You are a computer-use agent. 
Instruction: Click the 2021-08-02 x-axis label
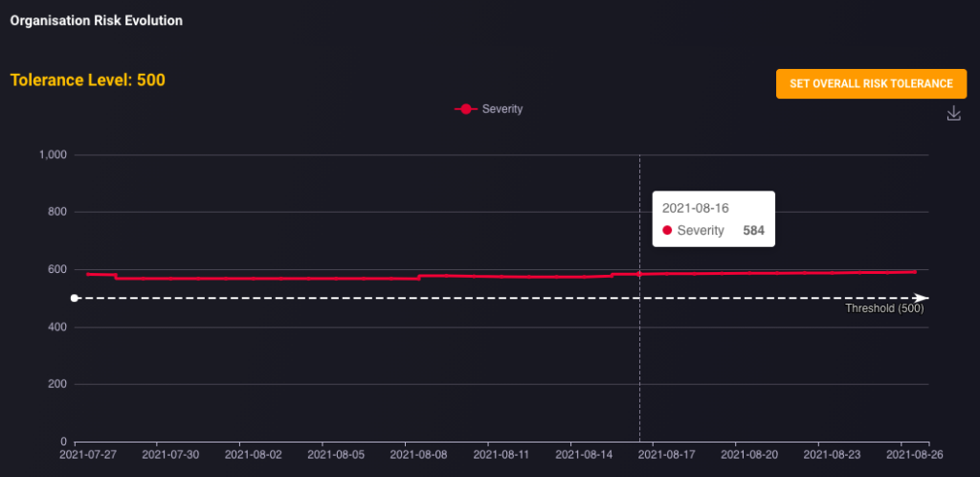click(x=254, y=455)
